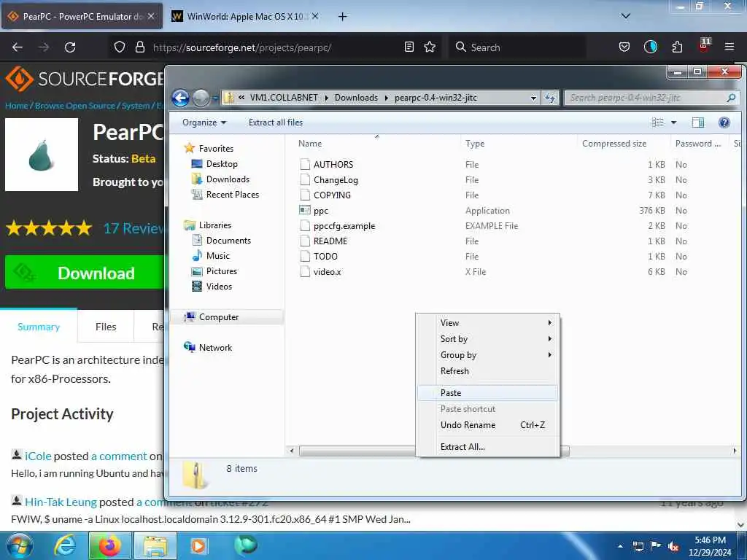The height and width of the screenshot is (560, 747).
Task: Expand Sort by submenu
Action: point(487,338)
